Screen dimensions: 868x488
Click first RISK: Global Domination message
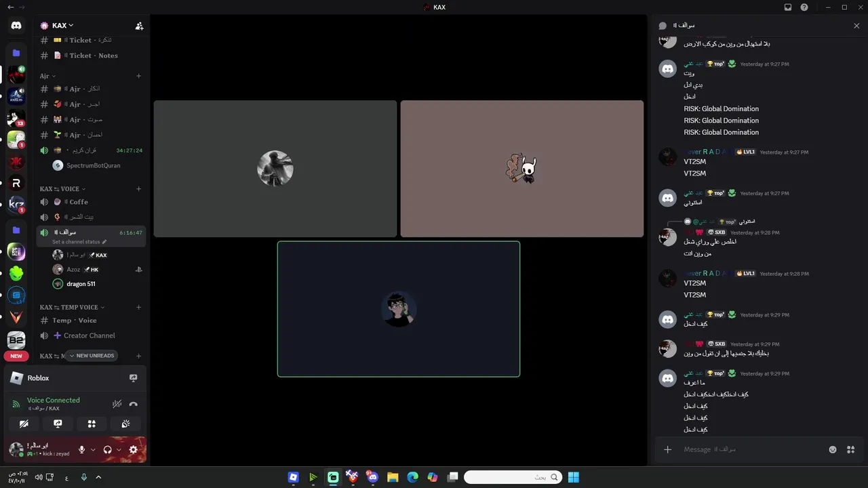pyautogui.click(x=722, y=108)
